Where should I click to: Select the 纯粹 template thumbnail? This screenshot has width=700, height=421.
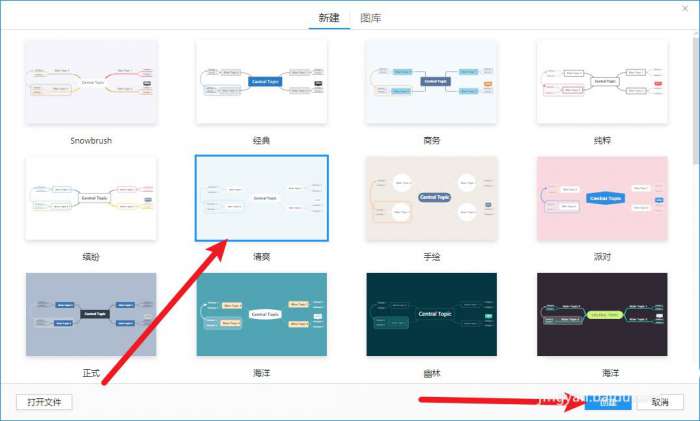point(602,82)
